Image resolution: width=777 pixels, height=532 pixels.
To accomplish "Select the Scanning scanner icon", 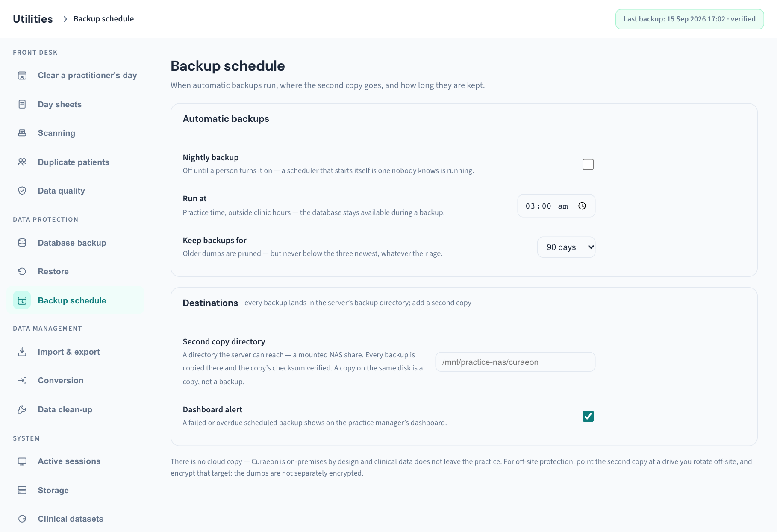I will (22, 133).
